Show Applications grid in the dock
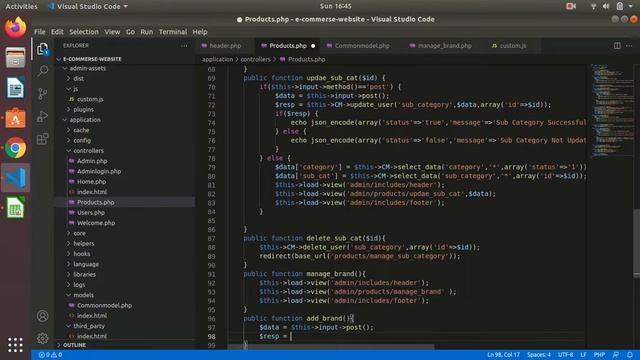 coord(16,345)
